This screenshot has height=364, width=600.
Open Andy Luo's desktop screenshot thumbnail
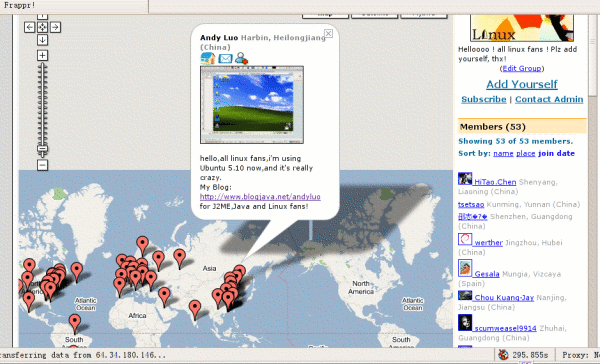pyautogui.click(x=252, y=105)
